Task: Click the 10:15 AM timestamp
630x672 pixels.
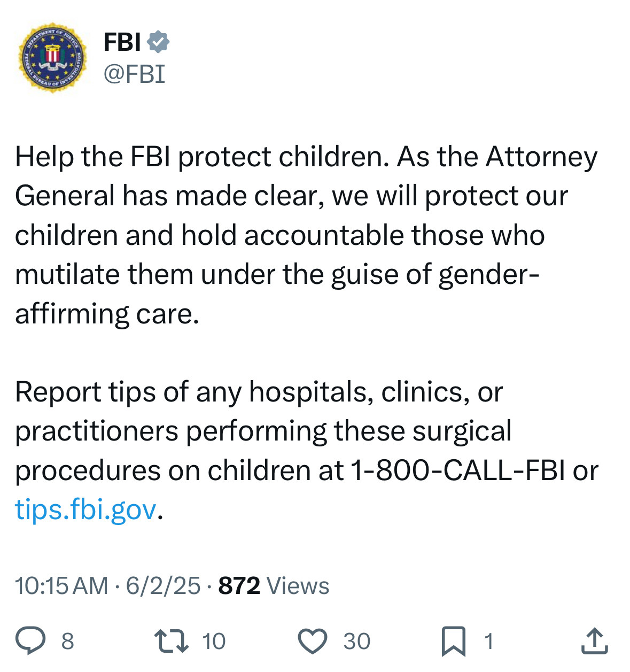Action: [61, 585]
